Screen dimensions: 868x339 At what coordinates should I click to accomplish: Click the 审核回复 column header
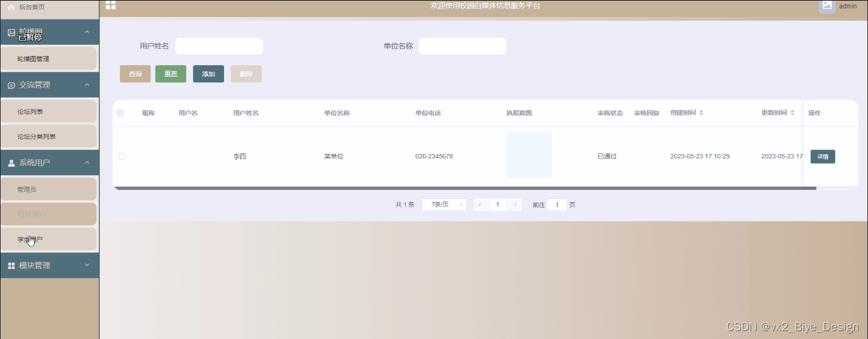click(646, 113)
